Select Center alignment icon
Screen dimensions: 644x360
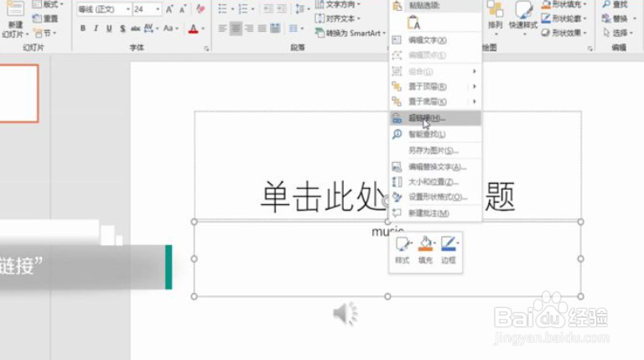236,29
